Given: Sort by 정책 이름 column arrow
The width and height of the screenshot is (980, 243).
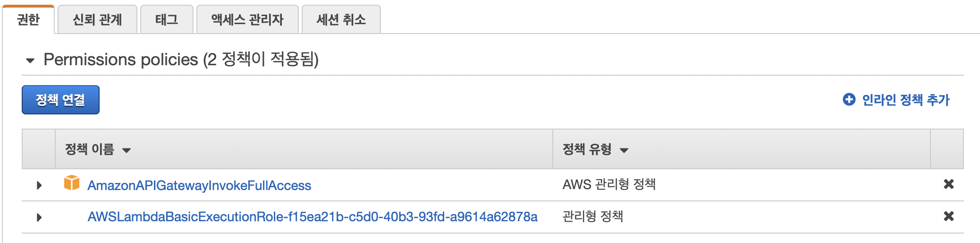Looking at the screenshot, I should click(126, 151).
